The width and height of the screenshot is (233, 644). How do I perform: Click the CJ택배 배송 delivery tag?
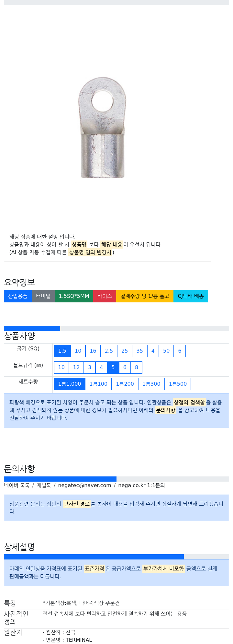191,296
